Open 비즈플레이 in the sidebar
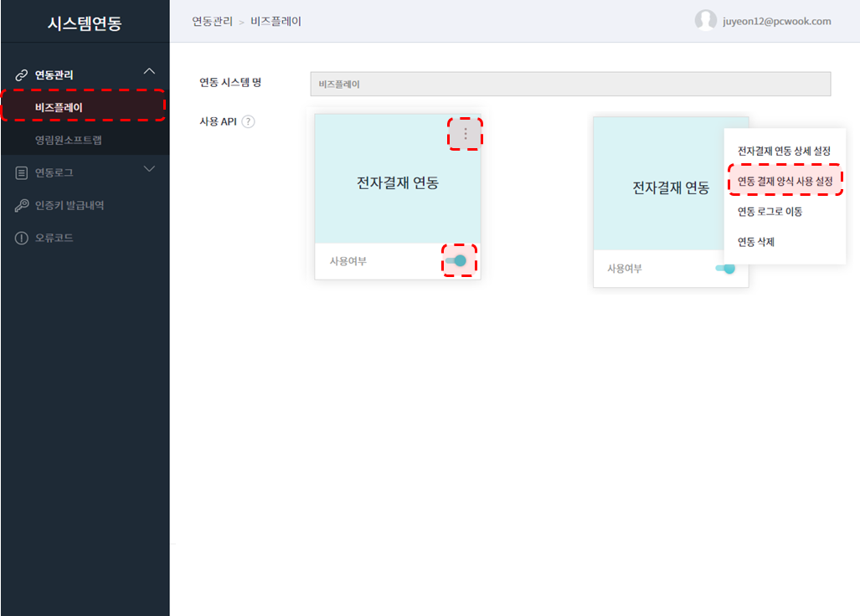This screenshot has width=860, height=616. pos(59,107)
